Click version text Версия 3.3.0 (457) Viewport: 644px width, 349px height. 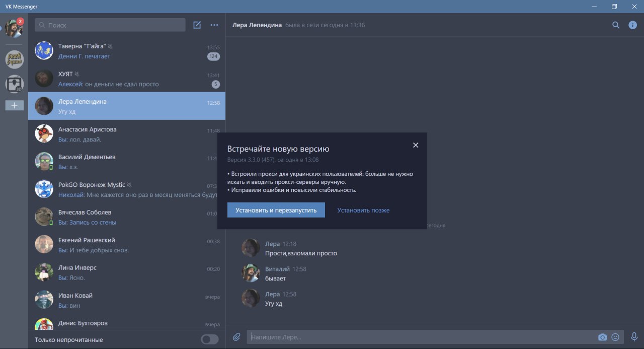pyautogui.click(x=250, y=160)
